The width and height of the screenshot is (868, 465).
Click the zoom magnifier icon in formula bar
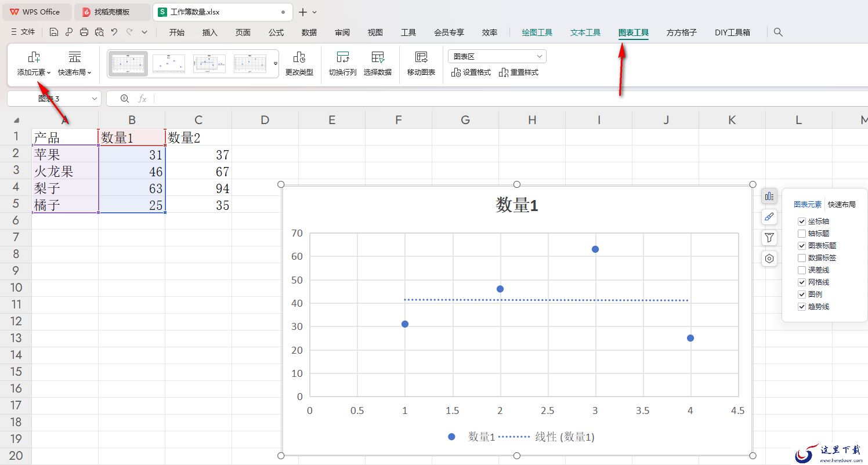point(124,99)
